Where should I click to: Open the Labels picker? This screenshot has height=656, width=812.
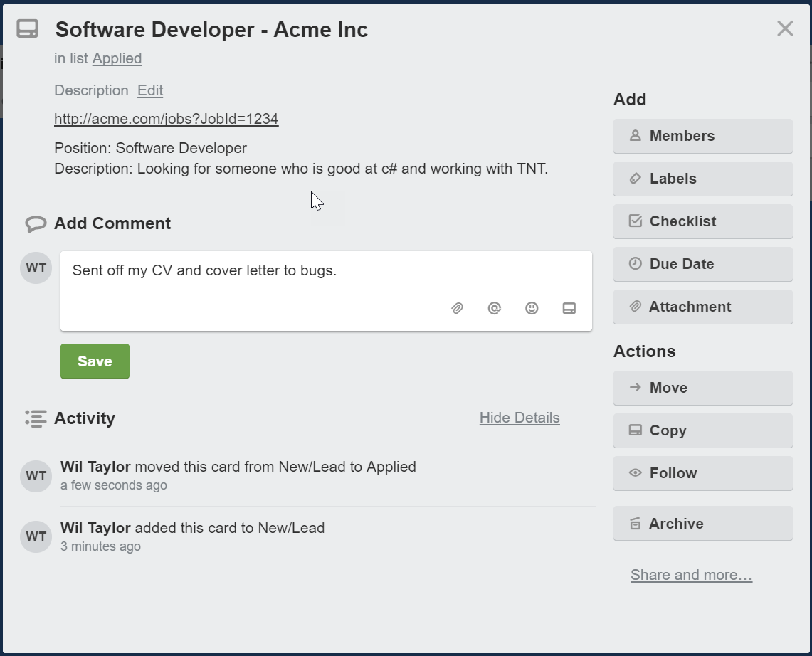click(x=702, y=179)
